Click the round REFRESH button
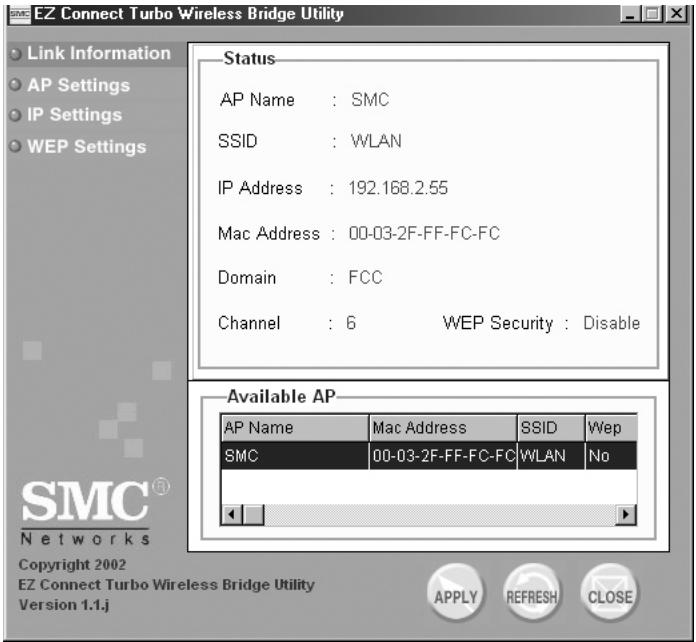The height and width of the screenshot is (642, 696). (532, 592)
